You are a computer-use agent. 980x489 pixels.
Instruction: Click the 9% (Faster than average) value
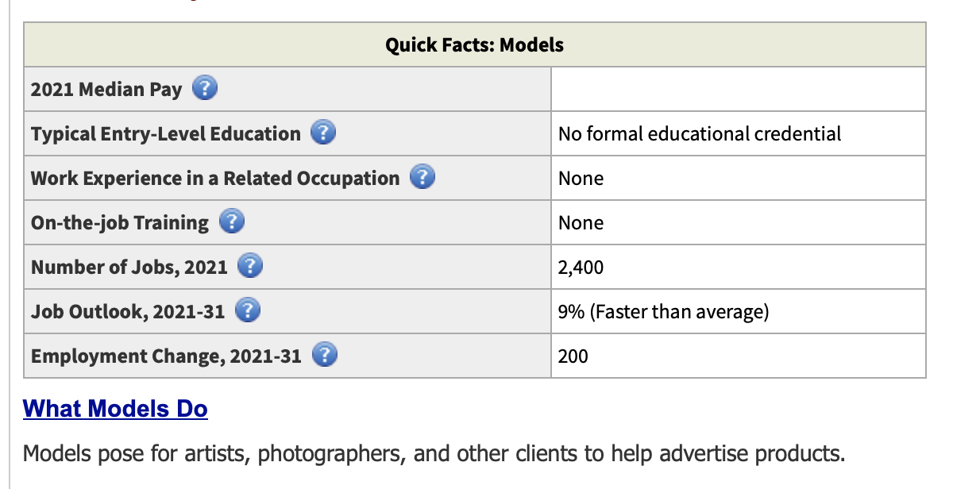(x=664, y=312)
